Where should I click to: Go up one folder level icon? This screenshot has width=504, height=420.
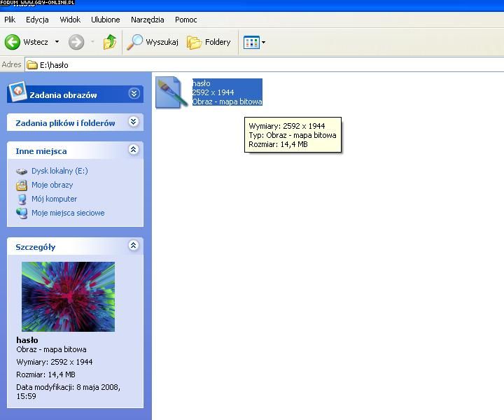[110, 42]
